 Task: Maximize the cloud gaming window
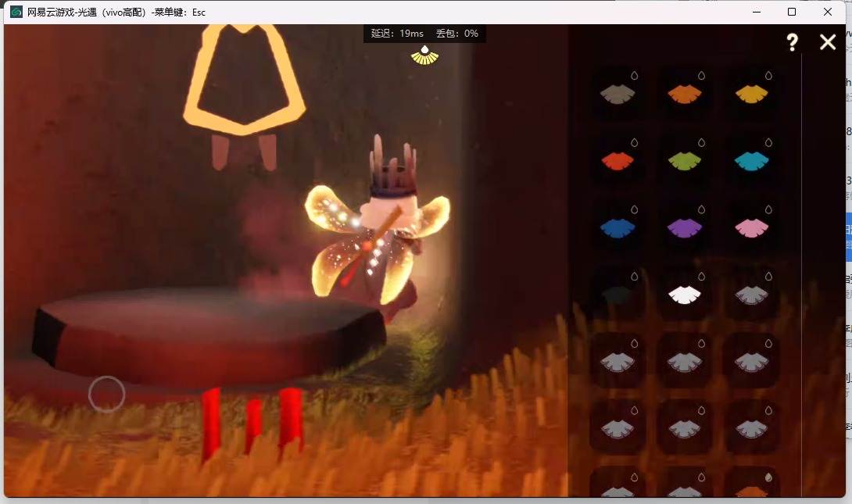point(792,12)
